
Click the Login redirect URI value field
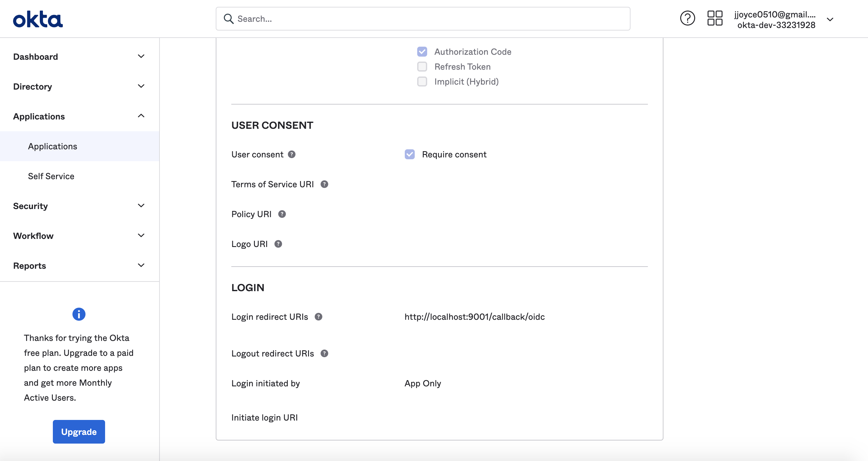click(x=474, y=317)
